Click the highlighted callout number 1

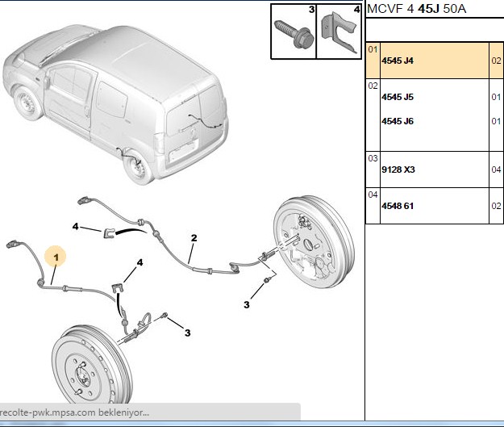point(56,257)
